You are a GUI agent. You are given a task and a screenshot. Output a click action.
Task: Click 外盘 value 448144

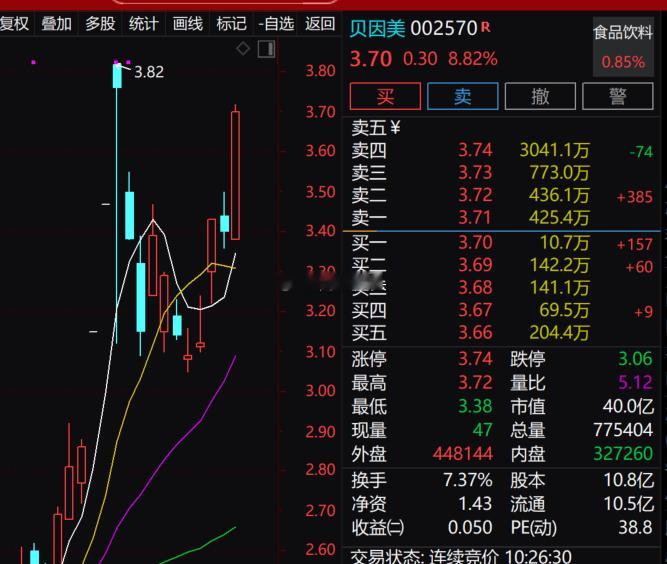tap(463, 454)
